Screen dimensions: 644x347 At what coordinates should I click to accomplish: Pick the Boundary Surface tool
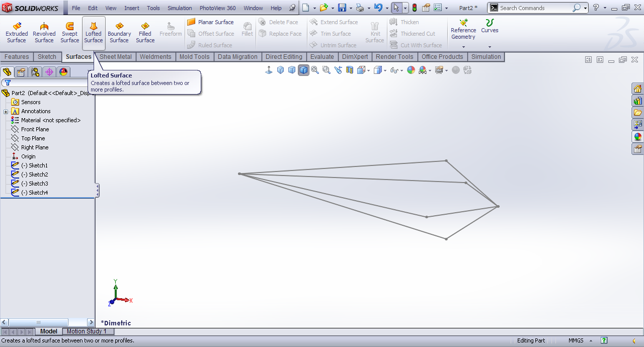119,33
